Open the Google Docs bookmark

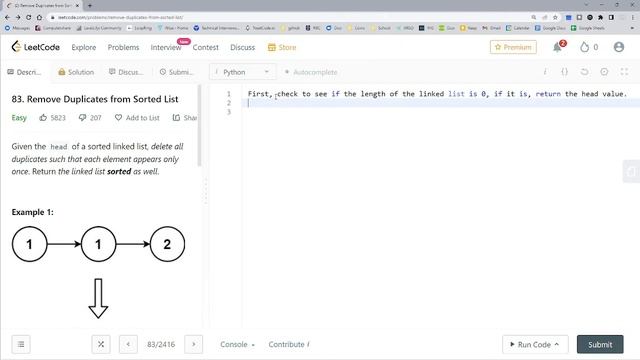pos(550,28)
